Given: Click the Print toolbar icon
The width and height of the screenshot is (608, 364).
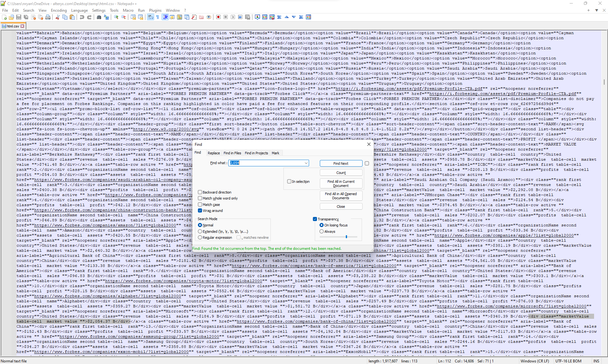Looking at the screenshot, I should (x=47, y=17).
